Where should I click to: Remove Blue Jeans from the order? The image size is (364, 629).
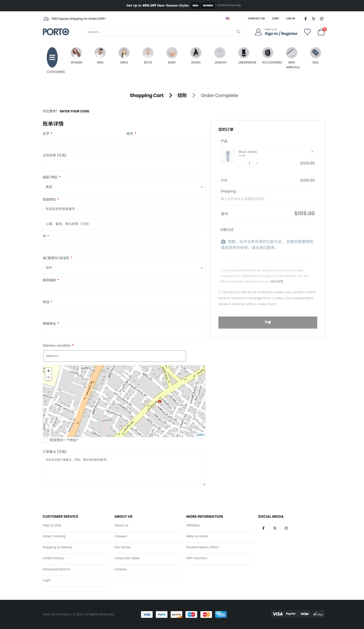click(312, 152)
